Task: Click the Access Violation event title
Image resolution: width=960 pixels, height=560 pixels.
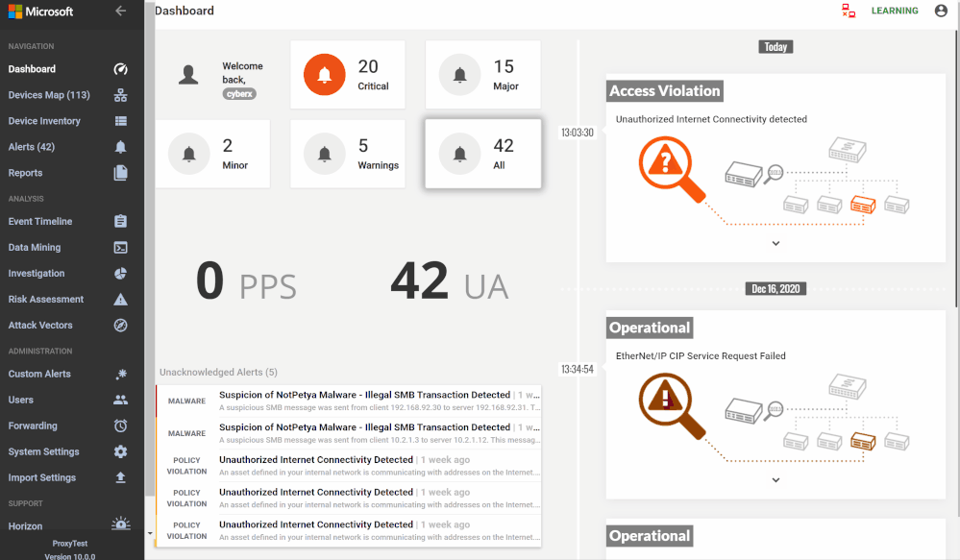Action: tap(665, 90)
